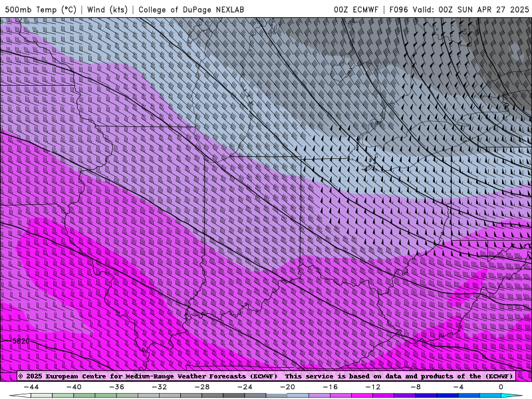Click the 'Wind (kts)' header label

107,10
